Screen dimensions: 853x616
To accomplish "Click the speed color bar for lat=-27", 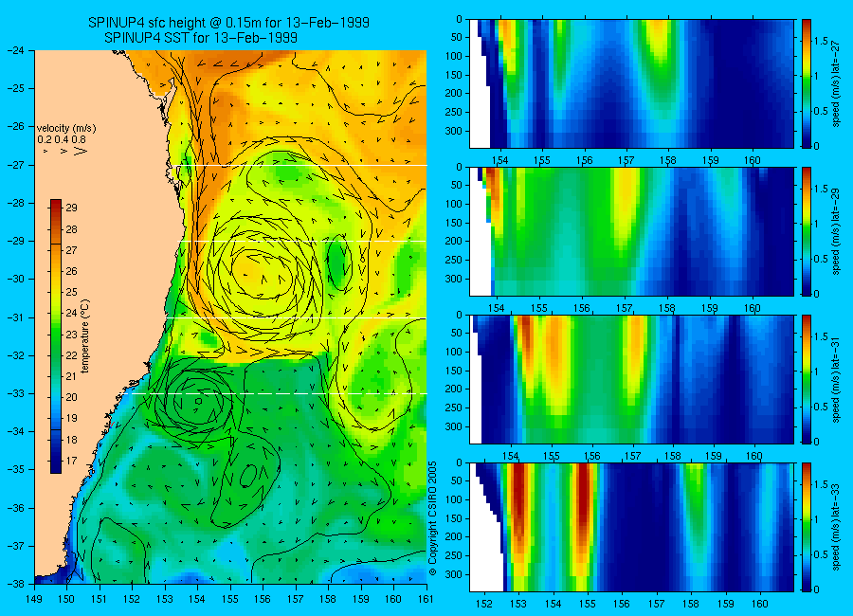I will (x=807, y=83).
